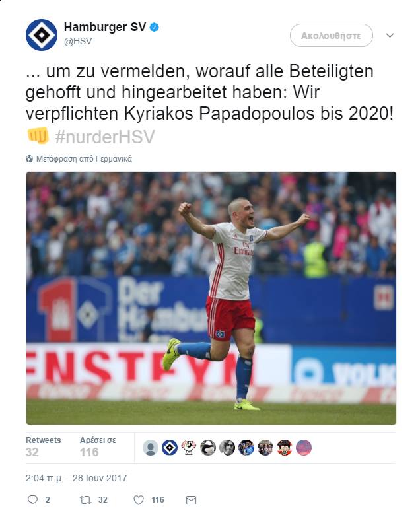420x521 pixels.
Task: Click the blue verified badge
Action: 154,27
